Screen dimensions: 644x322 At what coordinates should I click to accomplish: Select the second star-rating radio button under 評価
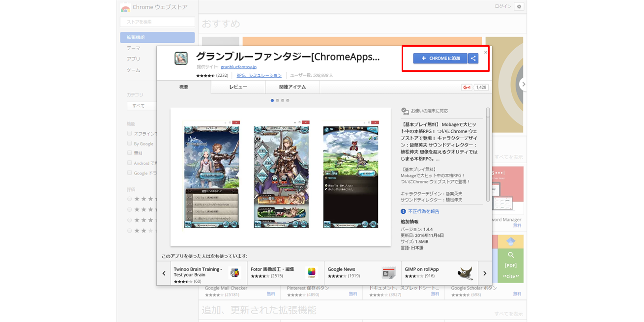130,209
